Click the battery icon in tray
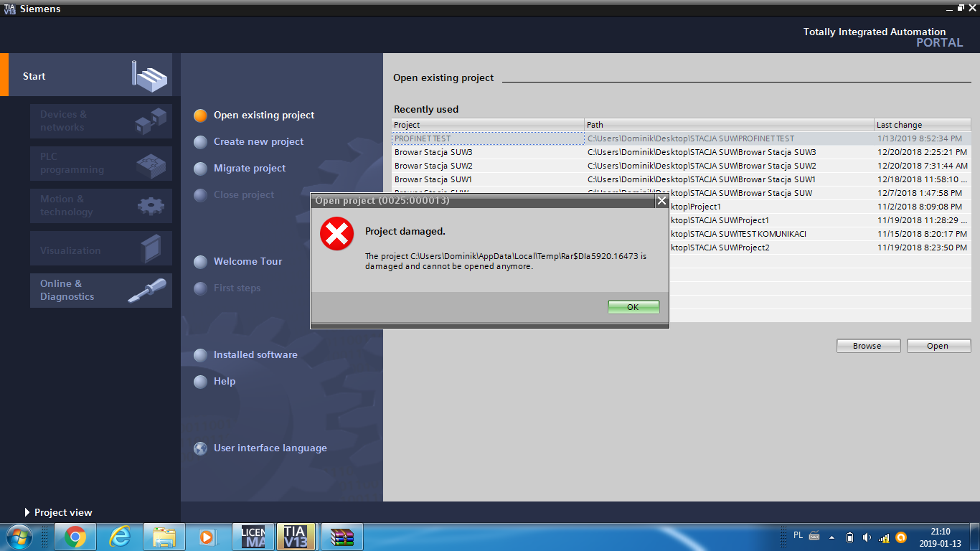Viewport: 980px width, 551px height. [x=849, y=537]
